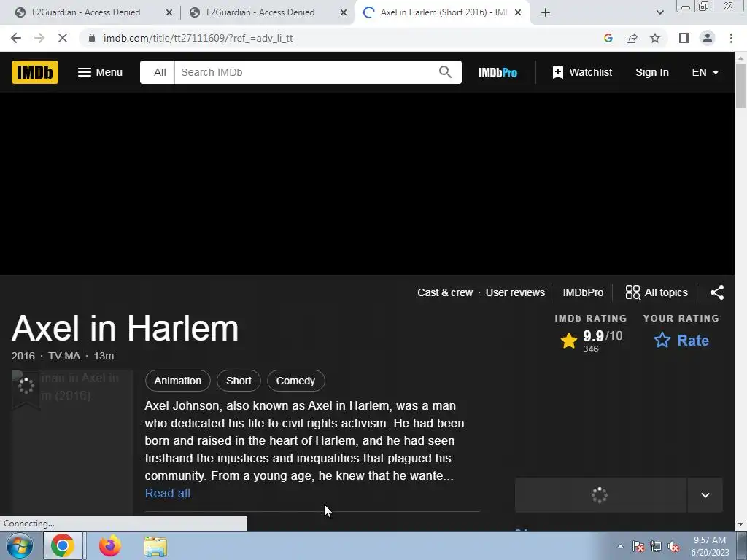Click Sign In
The height and width of the screenshot is (560, 747).
(x=651, y=72)
